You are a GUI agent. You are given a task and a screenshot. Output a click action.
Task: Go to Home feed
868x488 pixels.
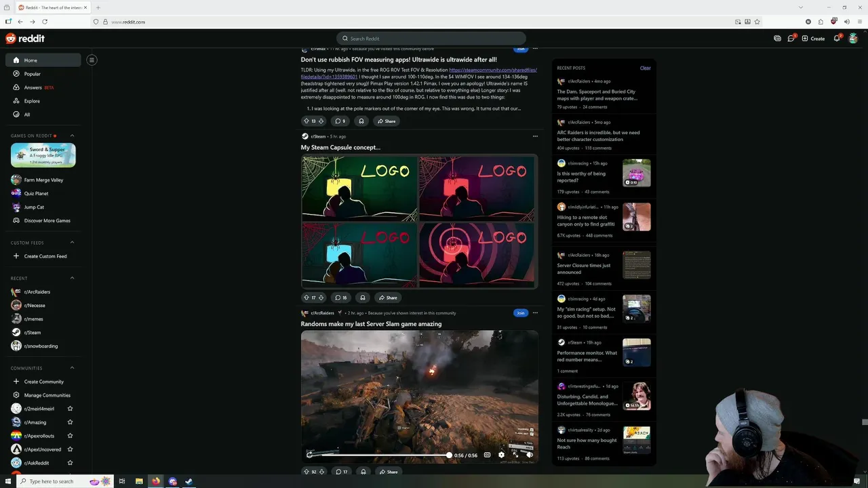[x=43, y=60]
